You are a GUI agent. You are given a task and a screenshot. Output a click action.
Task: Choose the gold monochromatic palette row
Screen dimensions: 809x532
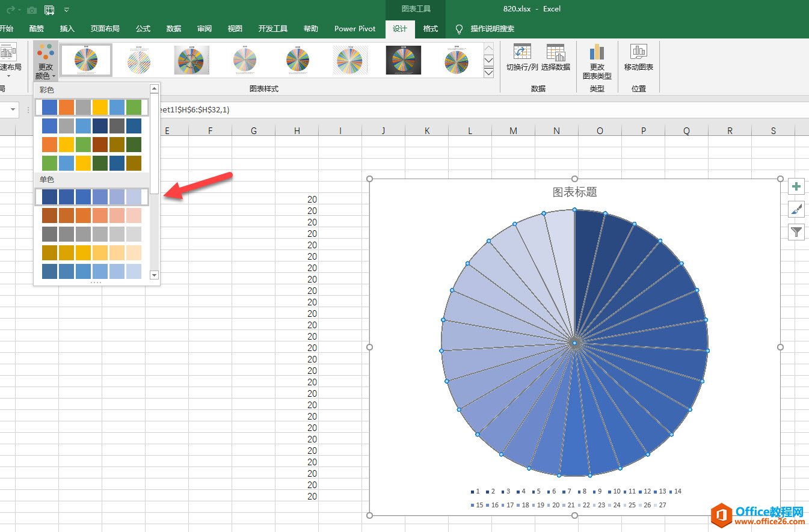[x=91, y=252]
